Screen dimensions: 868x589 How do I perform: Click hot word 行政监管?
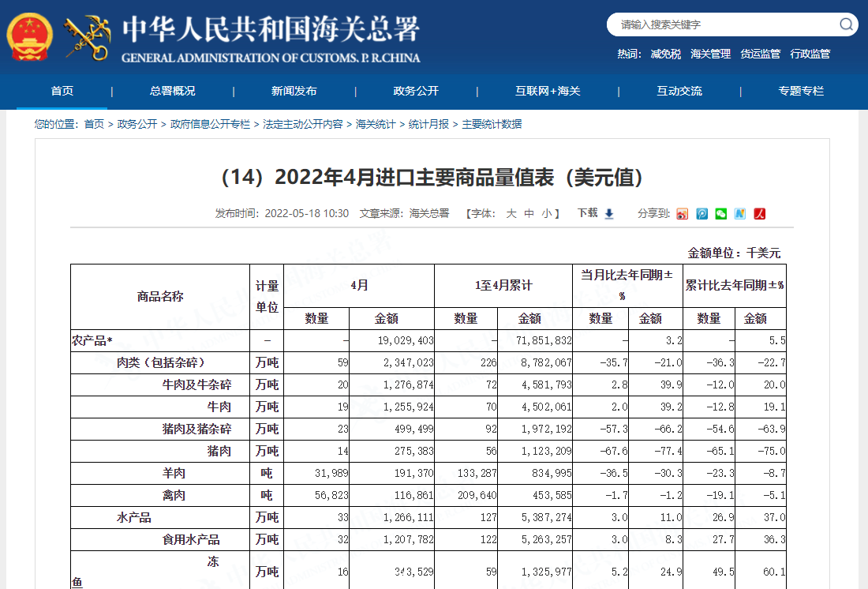(x=810, y=54)
